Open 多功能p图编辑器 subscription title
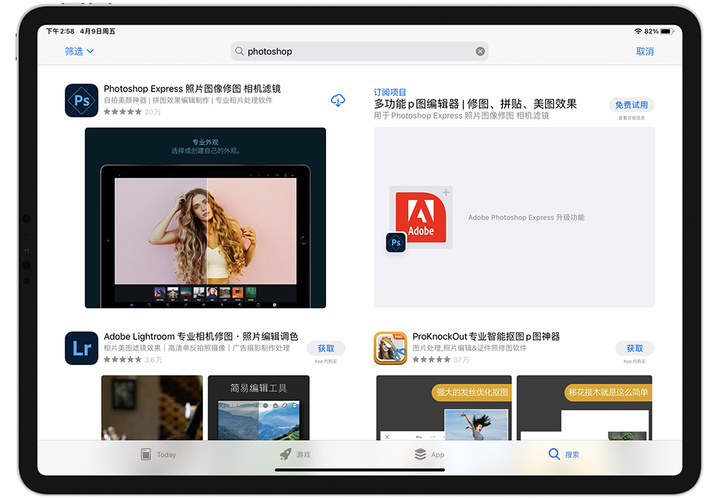This screenshot has width=720, height=499. coord(475,104)
